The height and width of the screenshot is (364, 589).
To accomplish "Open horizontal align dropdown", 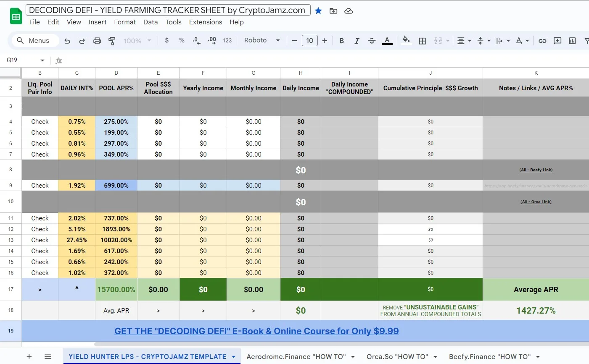I will (x=464, y=41).
